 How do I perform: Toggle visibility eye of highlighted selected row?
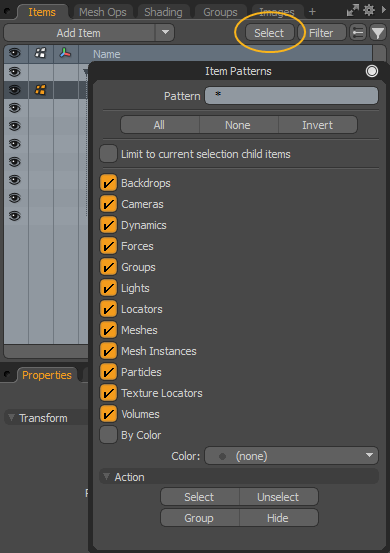[x=15, y=90]
